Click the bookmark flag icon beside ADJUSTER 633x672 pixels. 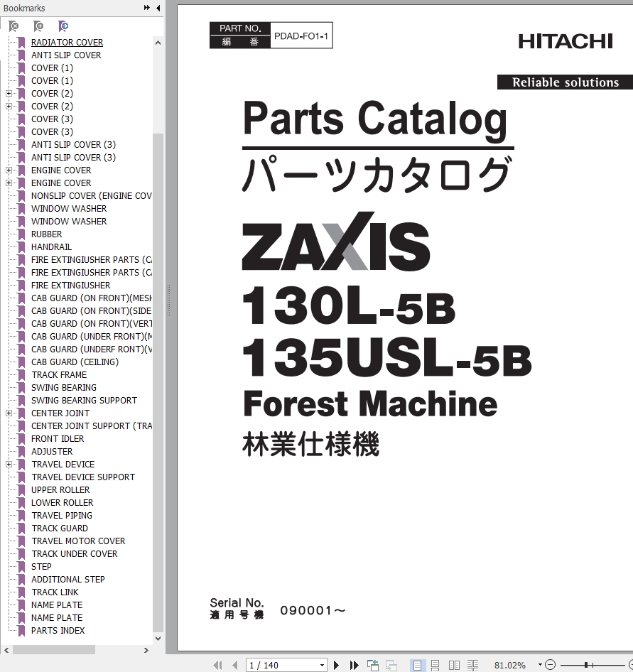point(21,452)
